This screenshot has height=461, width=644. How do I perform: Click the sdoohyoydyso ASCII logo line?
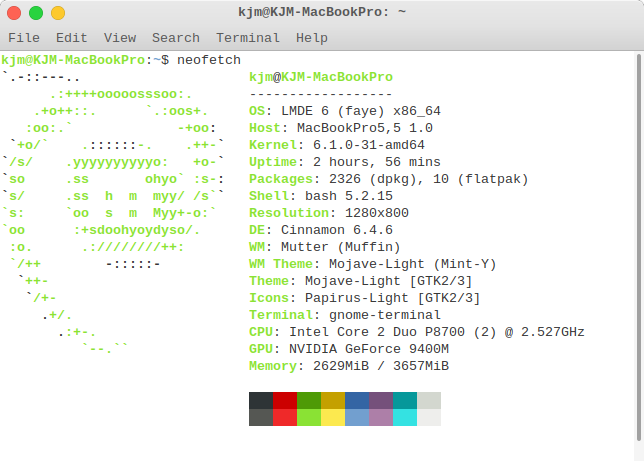pos(101,230)
